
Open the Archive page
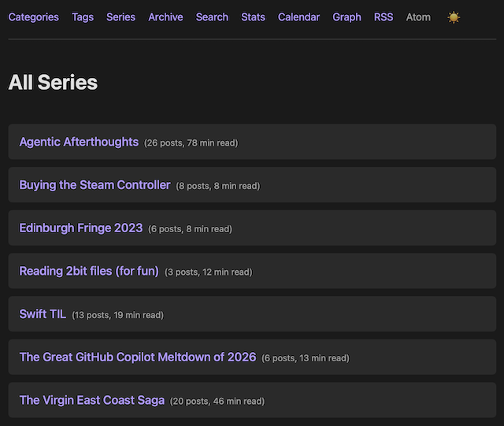[x=165, y=17]
